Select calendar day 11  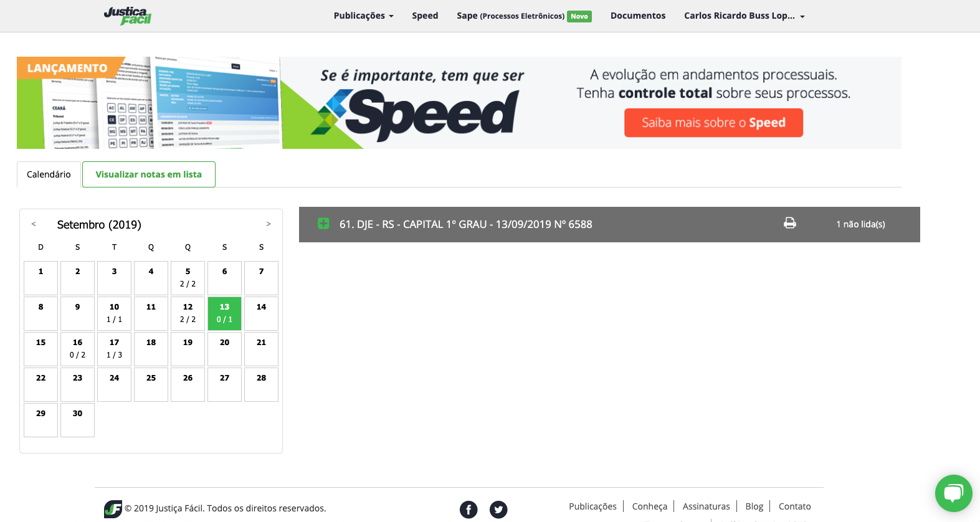click(151, 313)
